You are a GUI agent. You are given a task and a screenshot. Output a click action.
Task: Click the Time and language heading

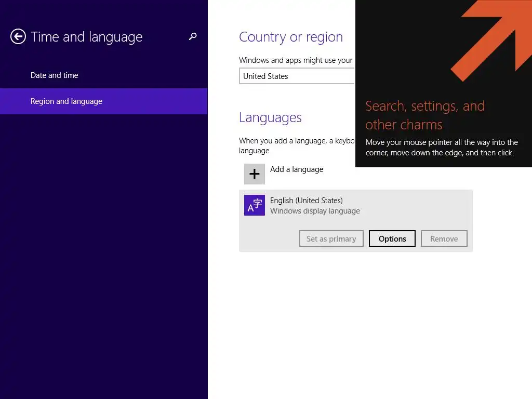tap(87, 37)
